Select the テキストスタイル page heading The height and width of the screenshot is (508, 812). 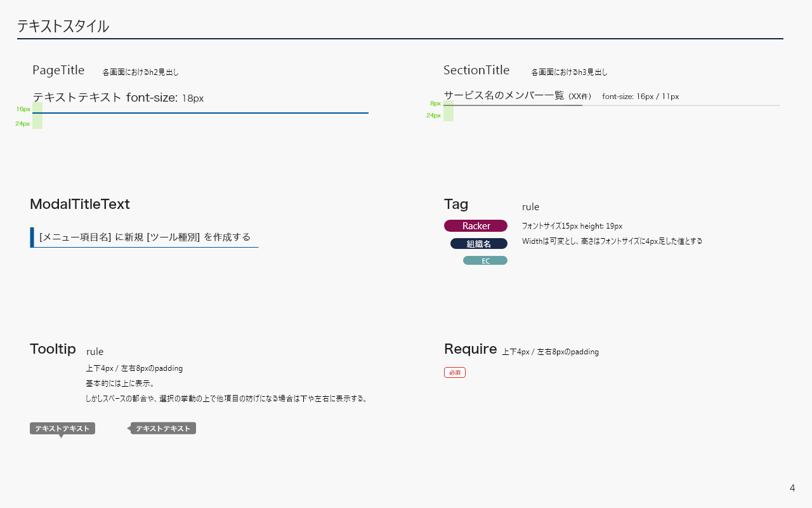[63, 26]
